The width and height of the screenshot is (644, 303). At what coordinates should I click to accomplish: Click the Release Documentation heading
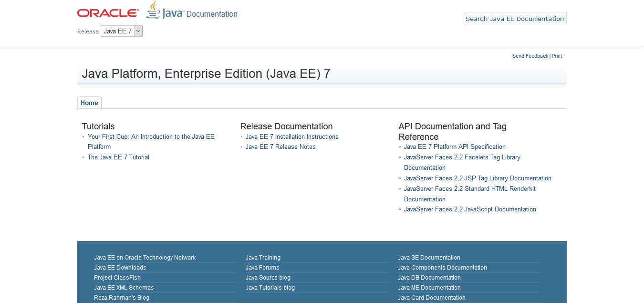click(286, 126)
